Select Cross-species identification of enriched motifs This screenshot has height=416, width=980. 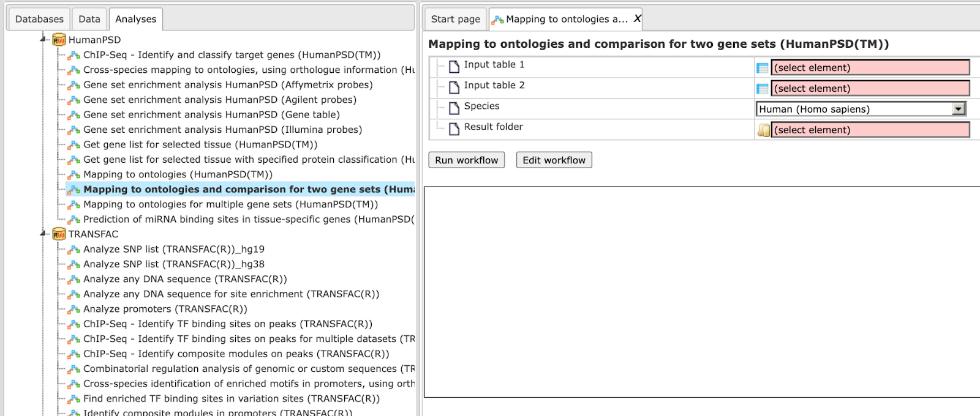(249, 384)
